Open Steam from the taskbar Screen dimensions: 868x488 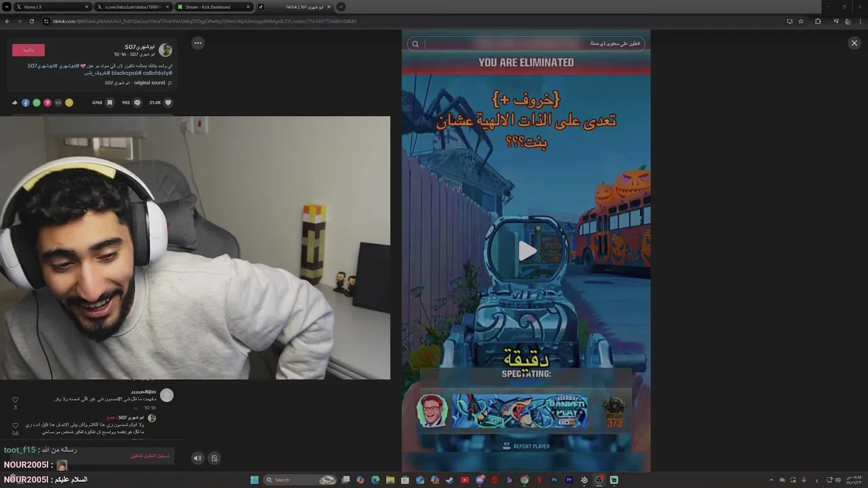click(x=449, y=480)
